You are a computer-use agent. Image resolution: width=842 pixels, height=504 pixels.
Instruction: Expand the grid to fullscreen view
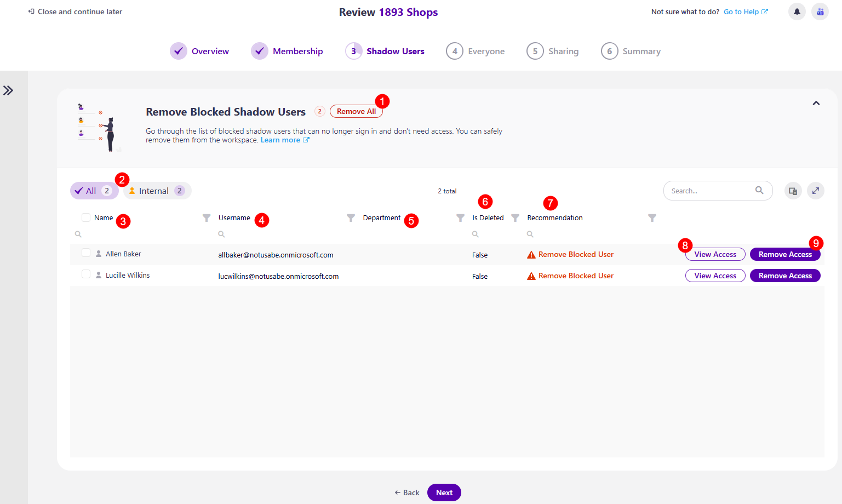(x=816, y=190)
